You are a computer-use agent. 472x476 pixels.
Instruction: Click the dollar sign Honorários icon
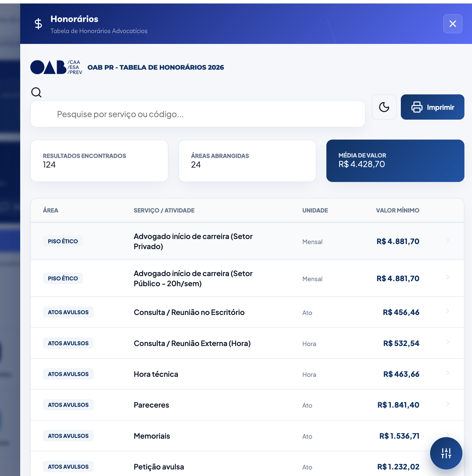[38, 24]
